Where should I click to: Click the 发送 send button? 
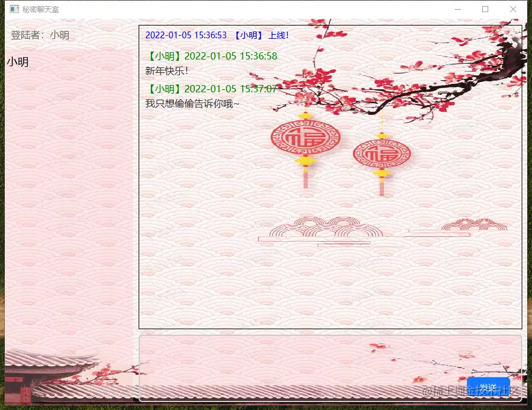pos(489,388)
